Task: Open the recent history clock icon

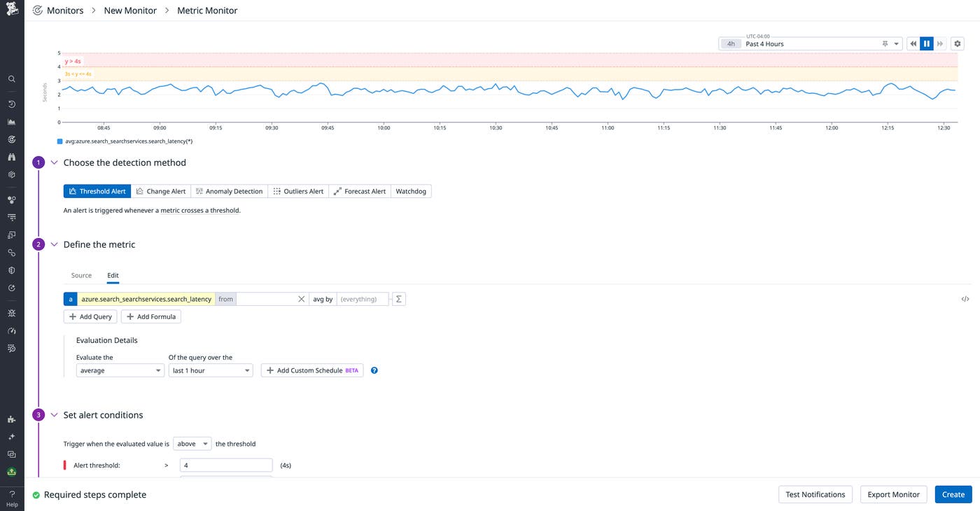Action: (11, 103)
